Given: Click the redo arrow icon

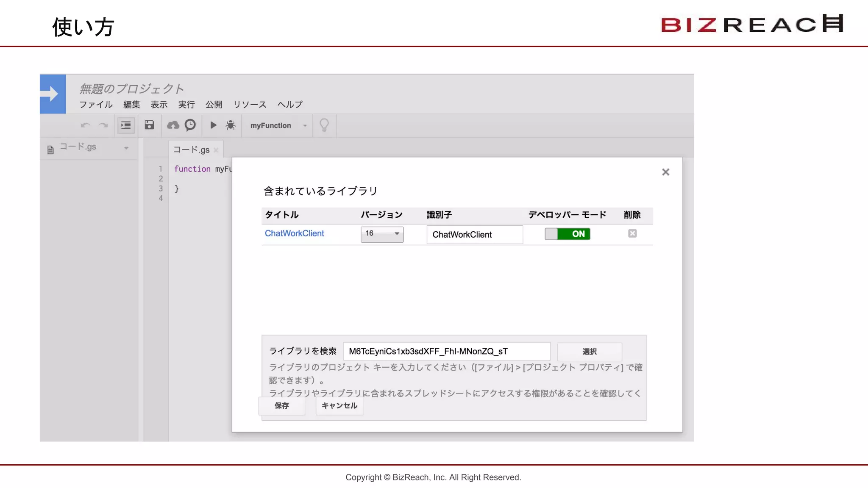Looking at the screenshot, I should click(x=103, y=125).
